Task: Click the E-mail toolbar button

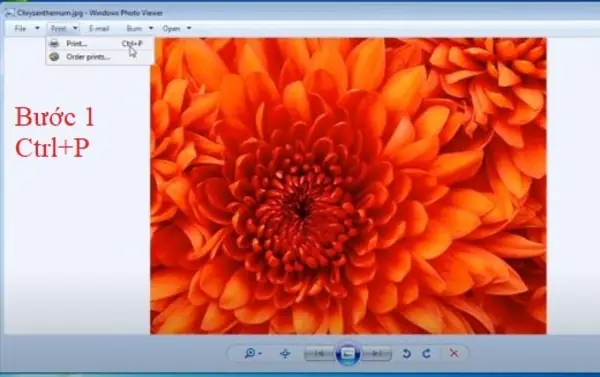Action: (x=99, y=28)
